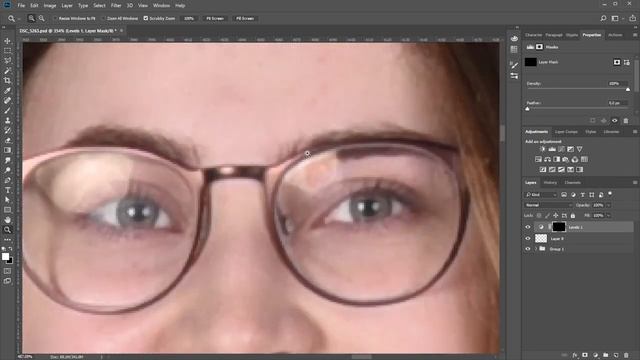Toggle mask visibility eye in Properties panel

[x=615, y=121]
